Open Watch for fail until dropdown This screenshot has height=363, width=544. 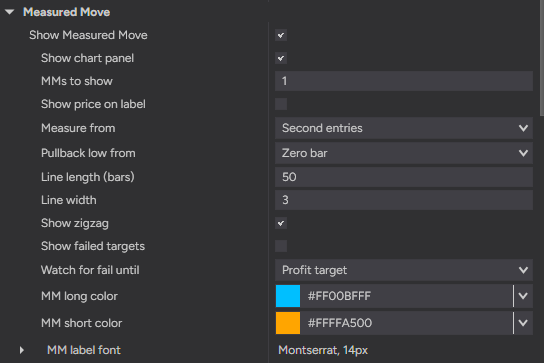pyautogui.click(x=404, y=270)
